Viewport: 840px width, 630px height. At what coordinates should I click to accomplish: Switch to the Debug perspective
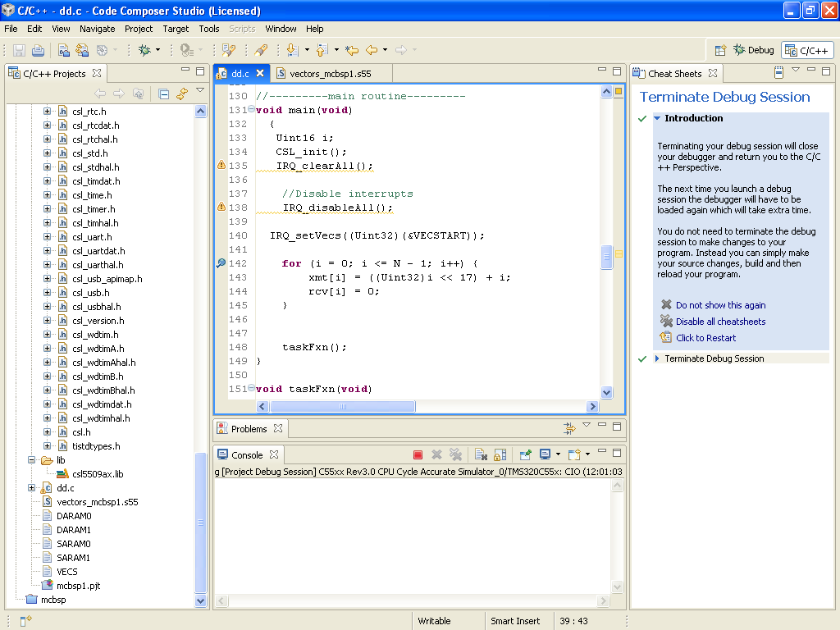(753, 50)
